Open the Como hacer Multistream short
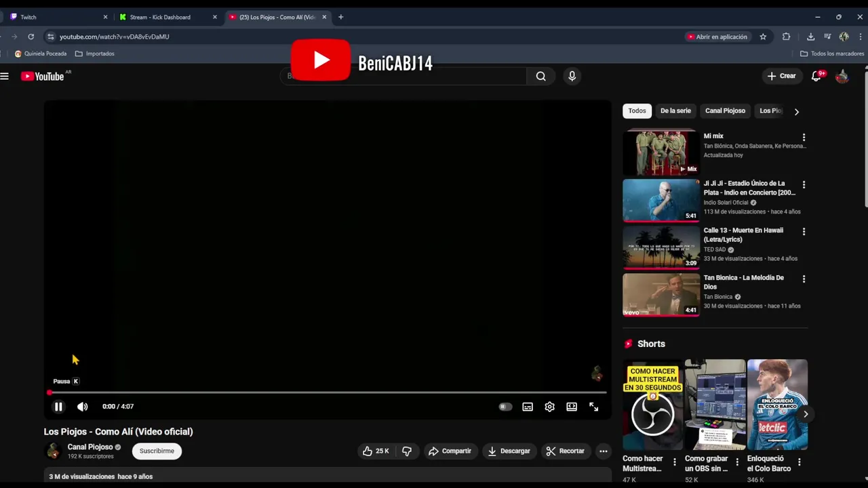868x488 pixels. 652,405
